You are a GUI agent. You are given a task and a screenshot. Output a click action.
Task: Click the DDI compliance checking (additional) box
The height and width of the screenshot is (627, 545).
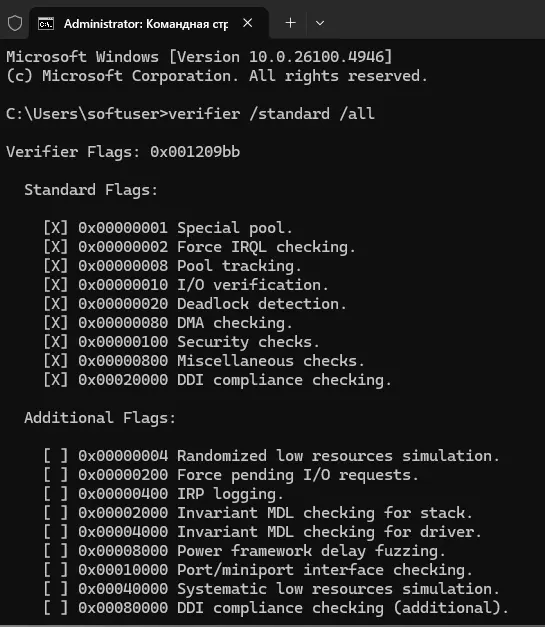click(x=56, y=608)
